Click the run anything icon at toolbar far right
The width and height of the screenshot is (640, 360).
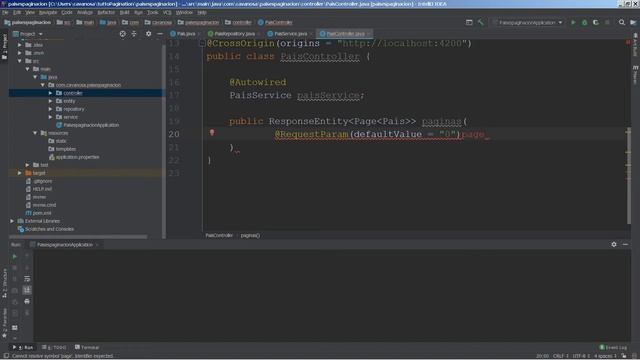(633, 22)
